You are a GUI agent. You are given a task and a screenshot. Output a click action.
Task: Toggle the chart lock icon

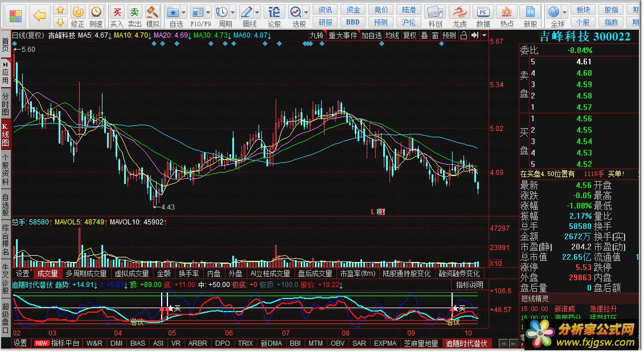[x=463, y=35]
